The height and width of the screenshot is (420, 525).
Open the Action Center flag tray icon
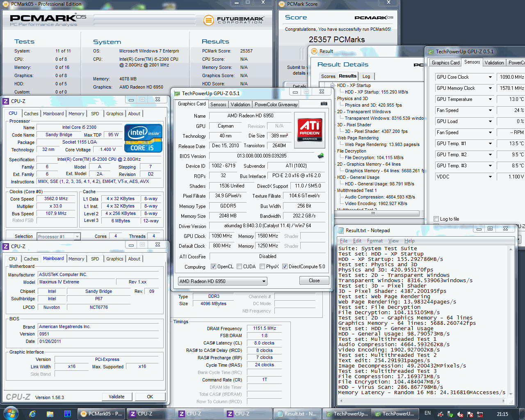pos(470,414)
